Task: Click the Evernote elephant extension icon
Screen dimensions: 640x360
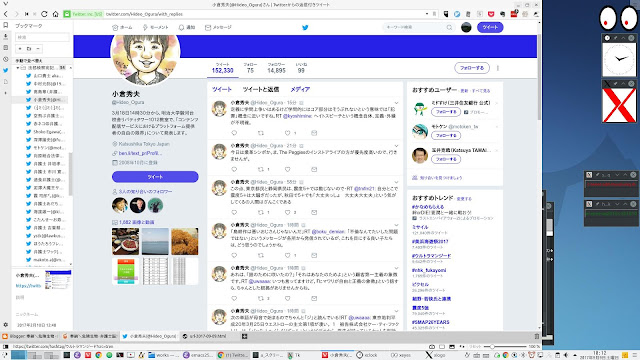Action: pos(502,14)
